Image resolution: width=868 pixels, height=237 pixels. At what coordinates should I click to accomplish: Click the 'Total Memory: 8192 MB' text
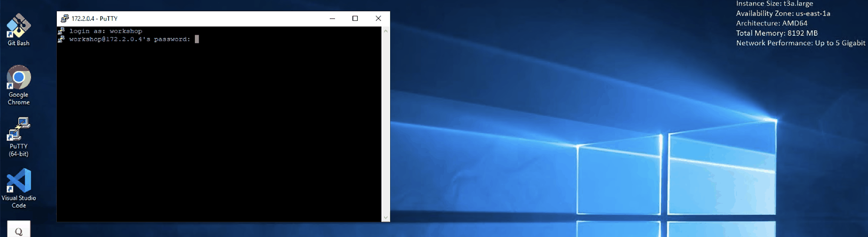coord(777,33)
